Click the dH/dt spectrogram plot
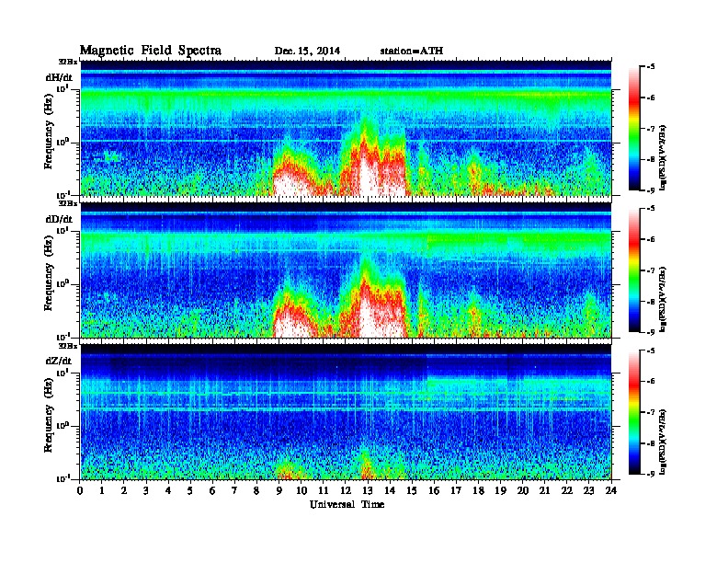This screenshot has width=728, height=563. [346, 128]
